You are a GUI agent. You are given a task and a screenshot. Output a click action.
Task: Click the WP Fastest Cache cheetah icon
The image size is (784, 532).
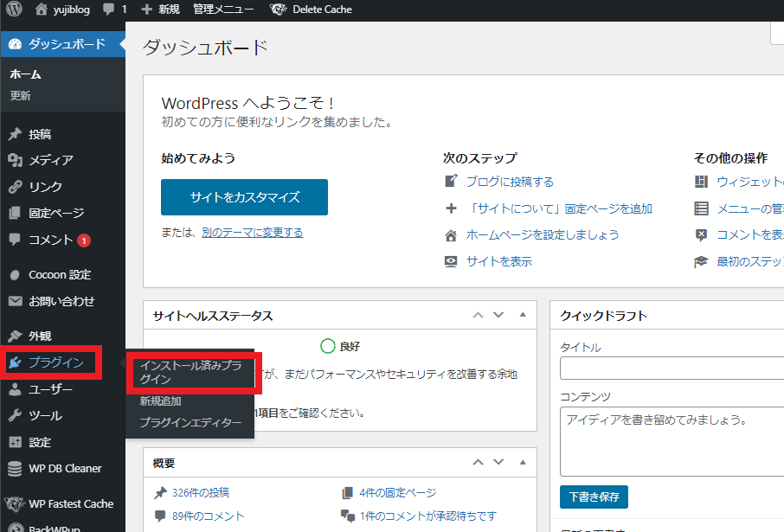[15, 503]
